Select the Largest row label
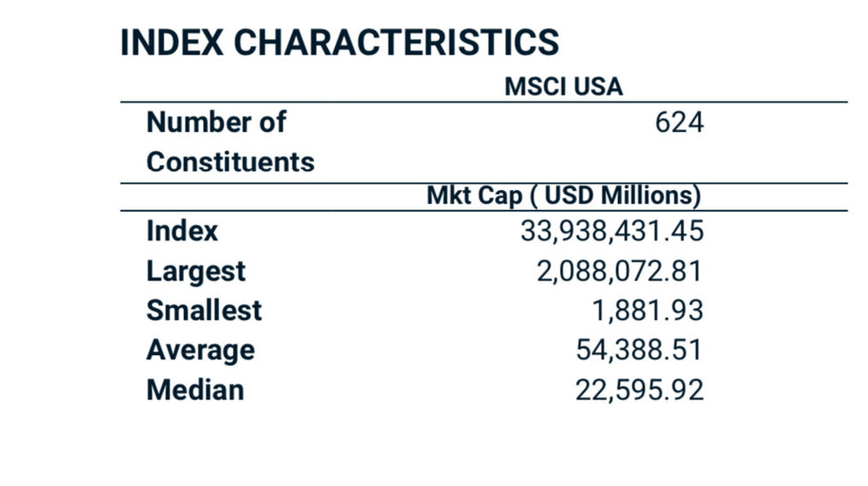Screen dimensions: 868x486 [195, 272]
